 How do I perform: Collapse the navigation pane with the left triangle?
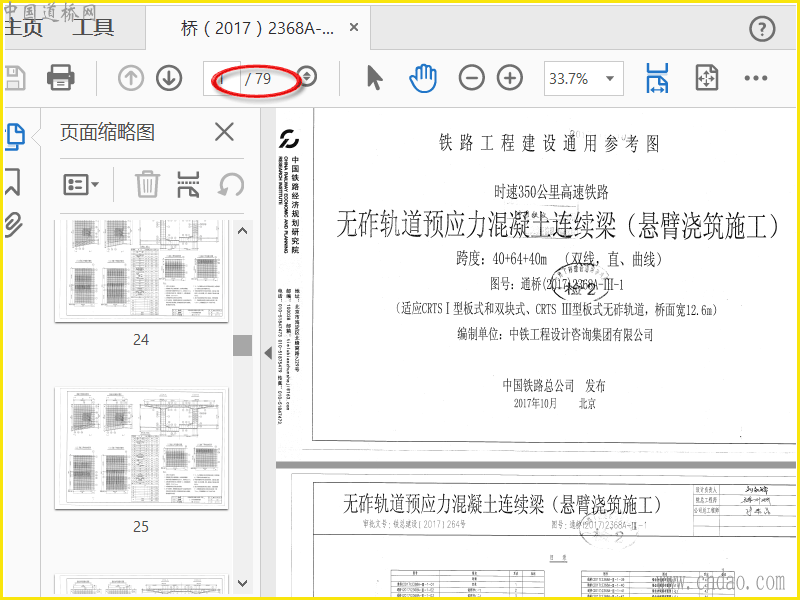coord(268,353)
